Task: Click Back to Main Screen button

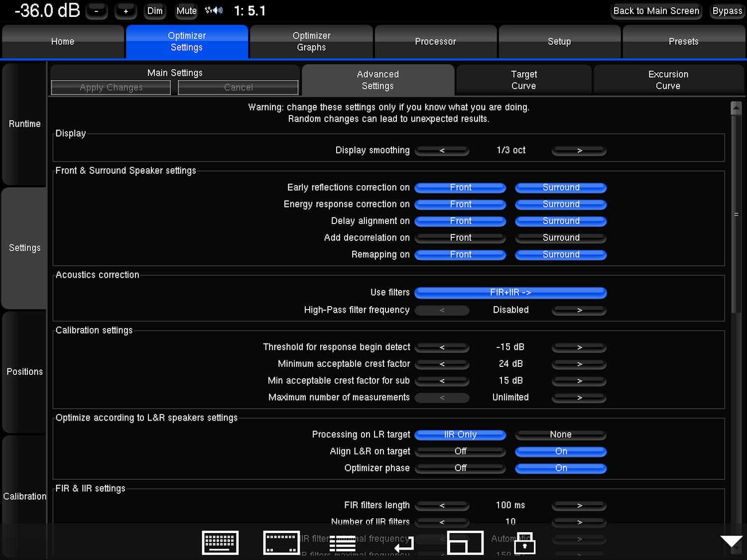Action: pyautogui.click(x=656, y=11)
